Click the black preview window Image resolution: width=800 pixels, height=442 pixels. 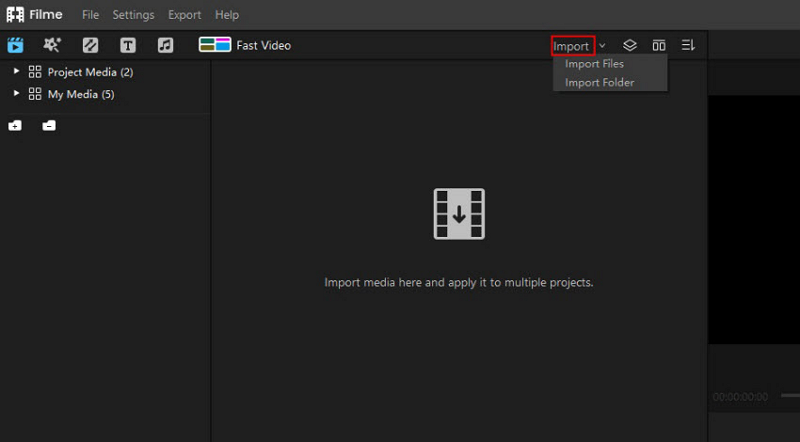click(x=754, y=219)
